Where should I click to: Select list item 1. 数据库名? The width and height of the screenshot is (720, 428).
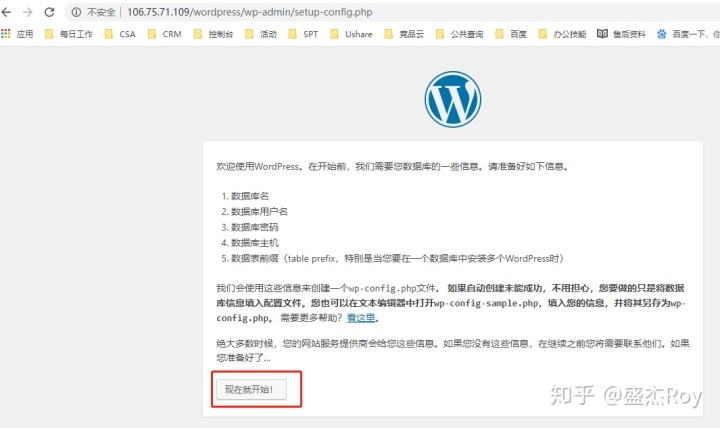[245, 196]
